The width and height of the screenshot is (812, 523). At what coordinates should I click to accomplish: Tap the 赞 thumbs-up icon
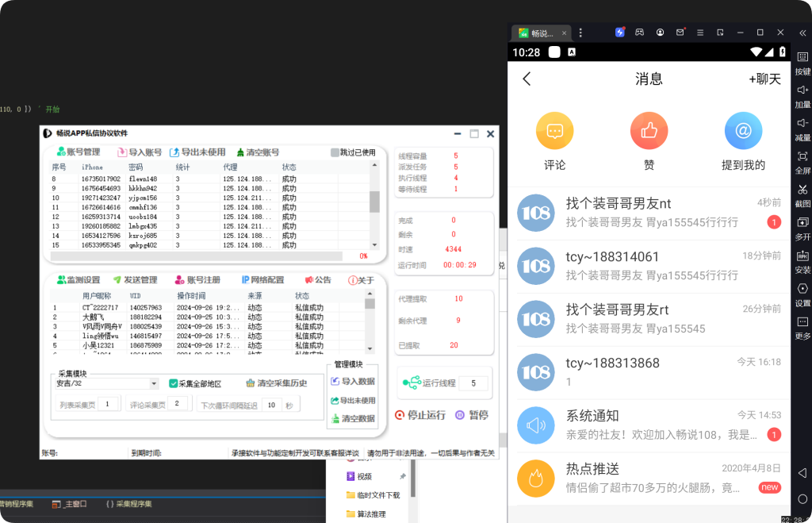(649, 131)
